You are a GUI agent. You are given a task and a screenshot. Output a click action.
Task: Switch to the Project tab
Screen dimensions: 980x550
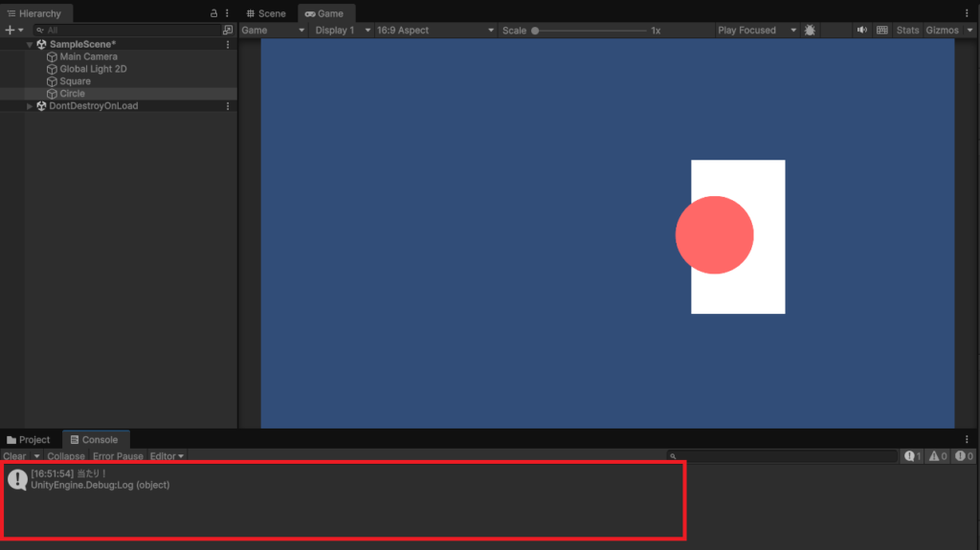pyautogui.click(x=29, y=440)
